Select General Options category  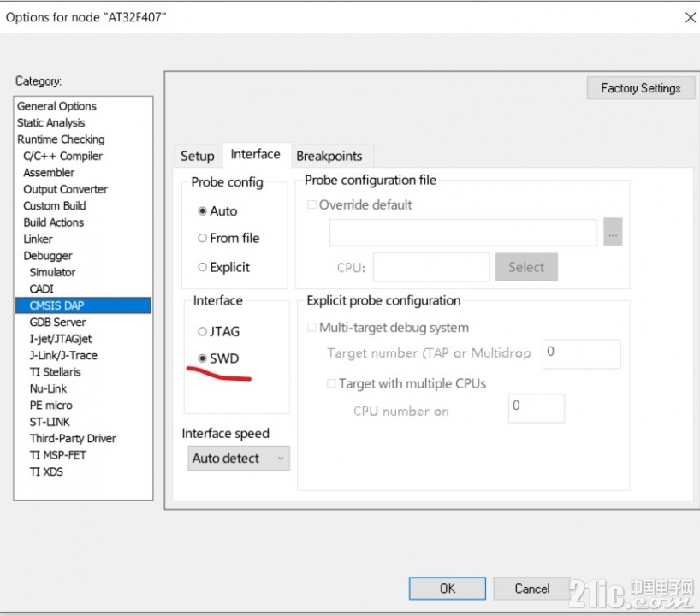[x=56, y=106]
